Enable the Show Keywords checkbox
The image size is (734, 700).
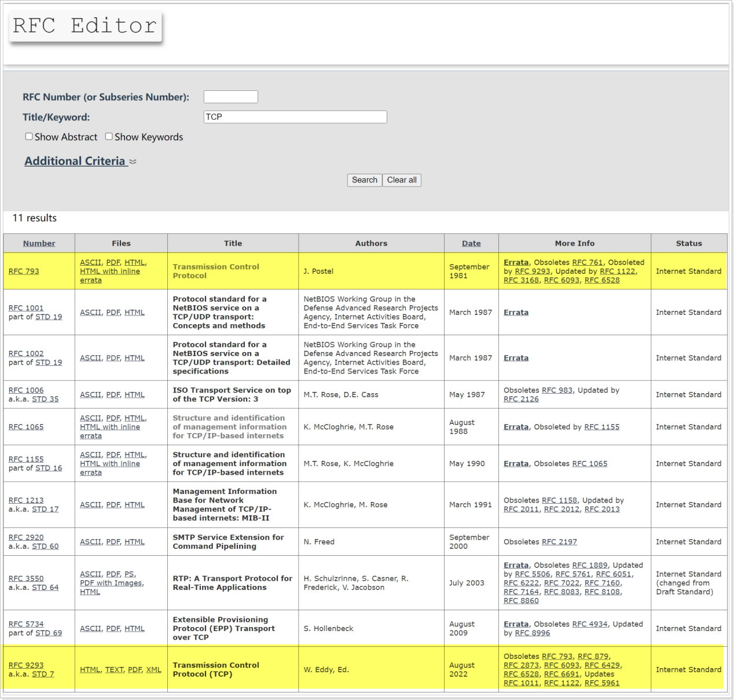(x=109, y=137)
